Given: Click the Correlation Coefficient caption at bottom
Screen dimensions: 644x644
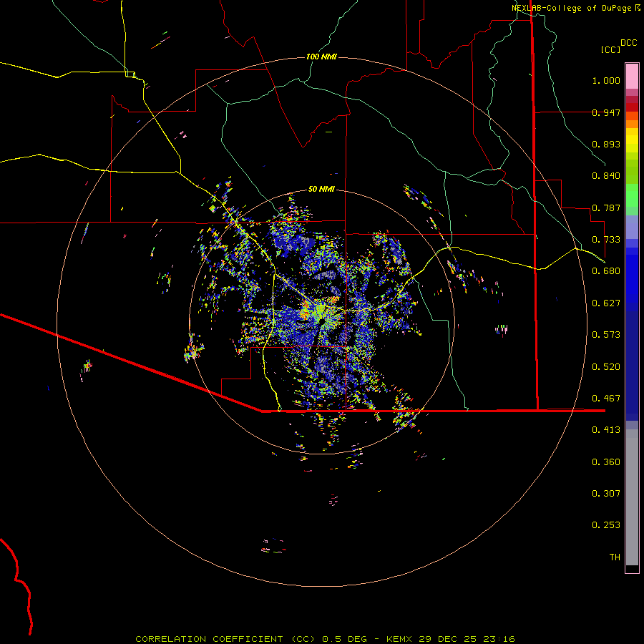Looking at the screenshot, I should 325,639.
